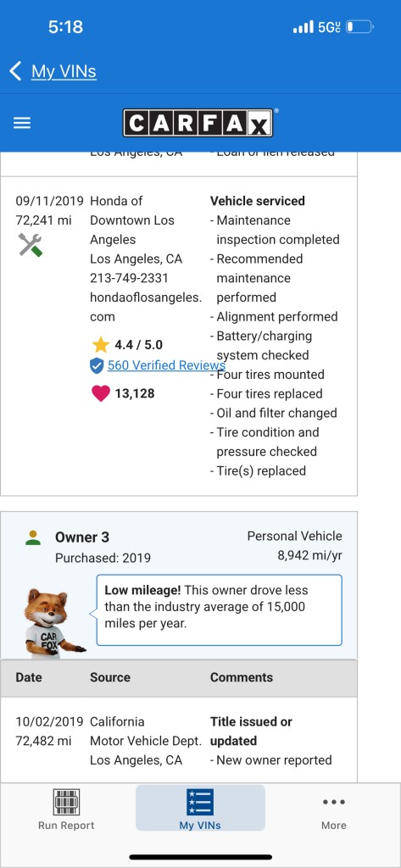Tap phone number 213-749-2331
Screen dimensions: 401x868
pos(129,278)
